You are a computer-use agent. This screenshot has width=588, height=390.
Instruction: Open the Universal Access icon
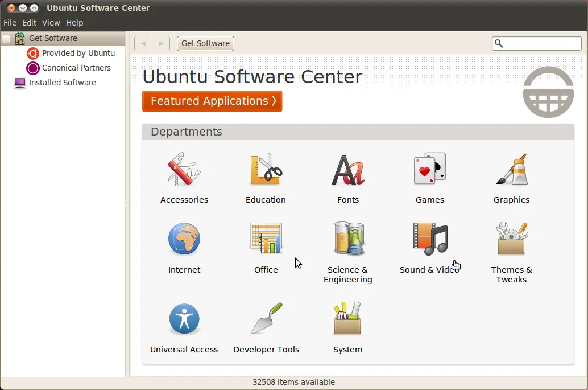tap(184, 319)
